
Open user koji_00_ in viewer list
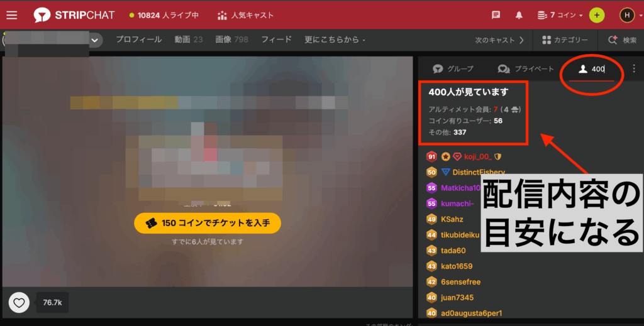pyautogui.click(x=478, y=156)
